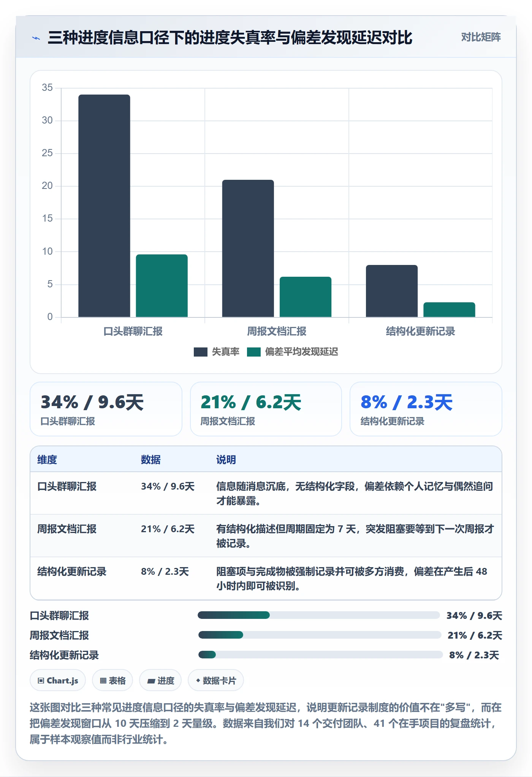Click the 8% / 2.3天 progress value text
This screenshot has width=532, height=777.
tap(474, 655)
